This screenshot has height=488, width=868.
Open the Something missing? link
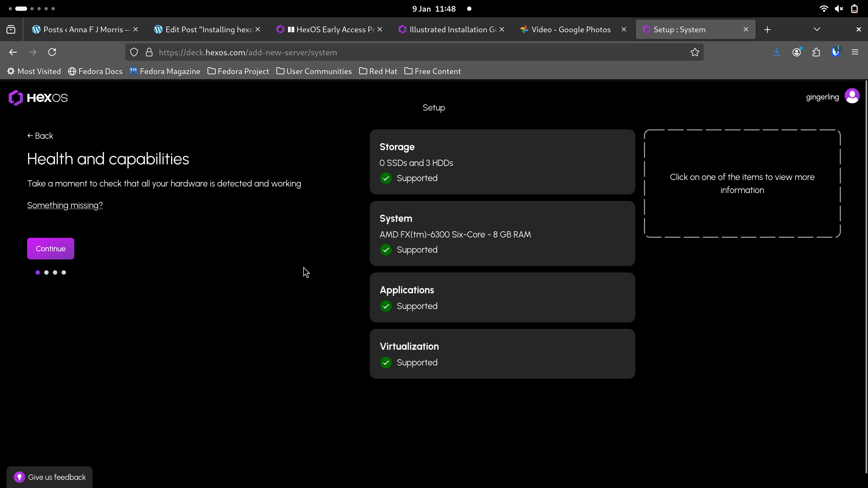click(65, 205)
